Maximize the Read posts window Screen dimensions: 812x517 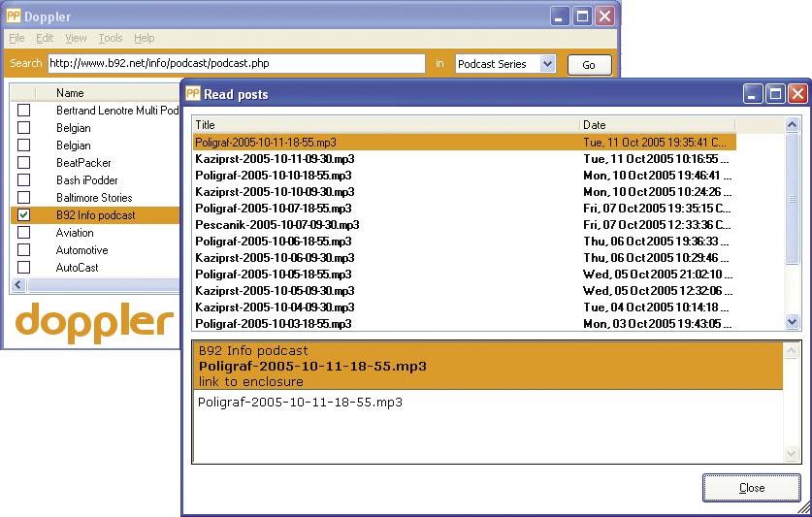[775, 94]
